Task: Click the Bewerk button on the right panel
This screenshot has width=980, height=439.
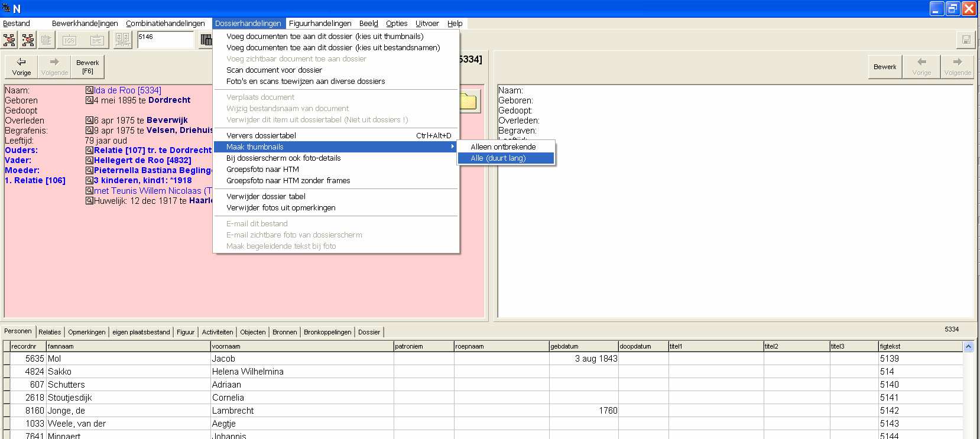Action: (885, 67)
